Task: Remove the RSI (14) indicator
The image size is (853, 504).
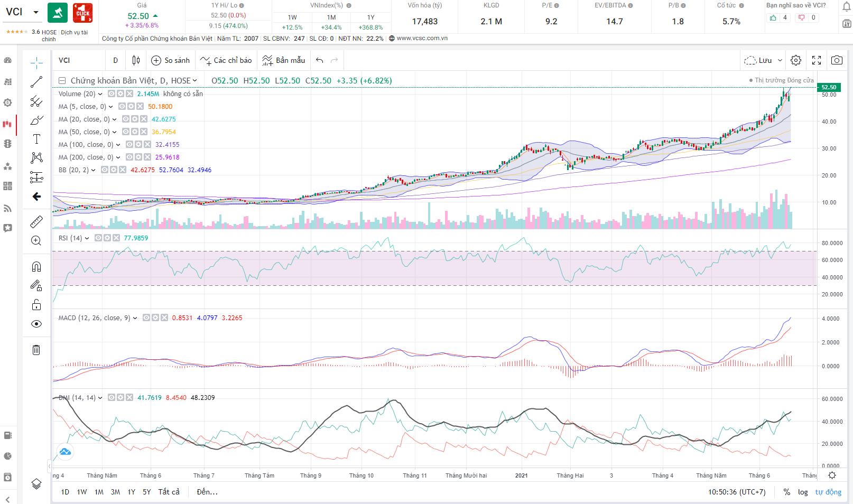Action: click(x=116, y=238)
